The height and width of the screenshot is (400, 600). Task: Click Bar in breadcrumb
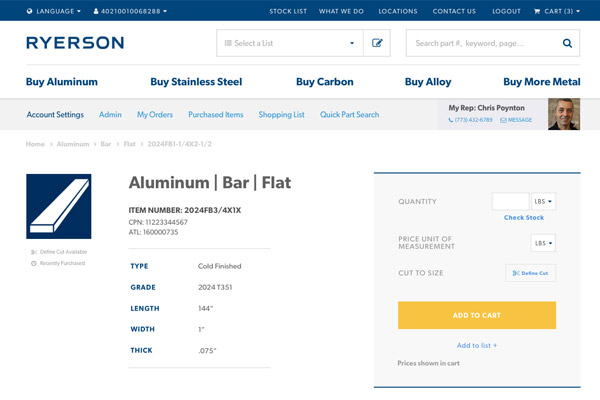point(106,144)
